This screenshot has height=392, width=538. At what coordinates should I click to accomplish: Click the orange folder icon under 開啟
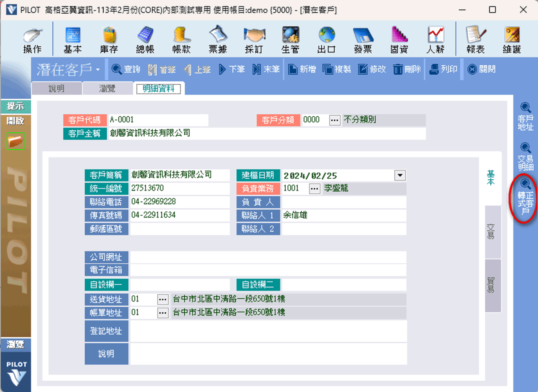15,141
